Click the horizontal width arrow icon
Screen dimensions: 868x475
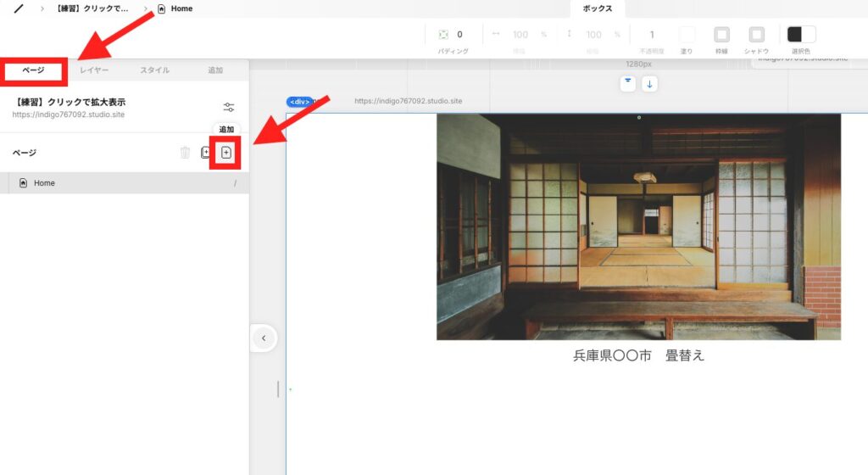pos(496,34)
